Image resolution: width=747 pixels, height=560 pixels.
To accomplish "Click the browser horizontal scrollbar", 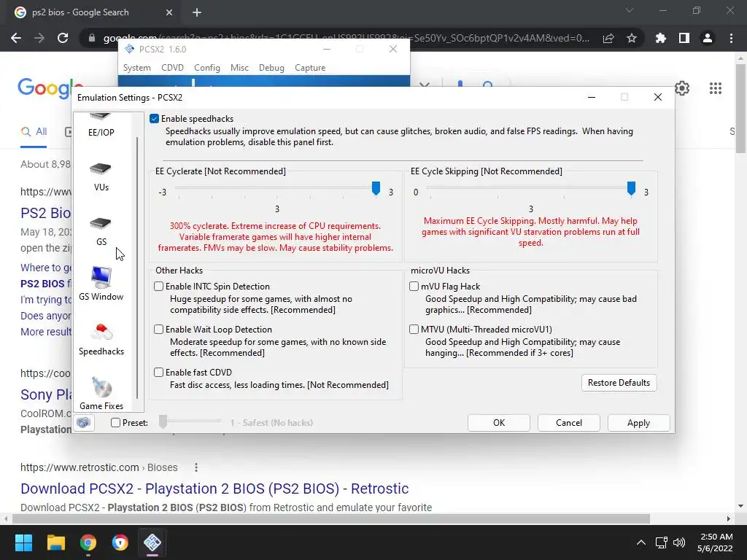I will pos(331,518).
